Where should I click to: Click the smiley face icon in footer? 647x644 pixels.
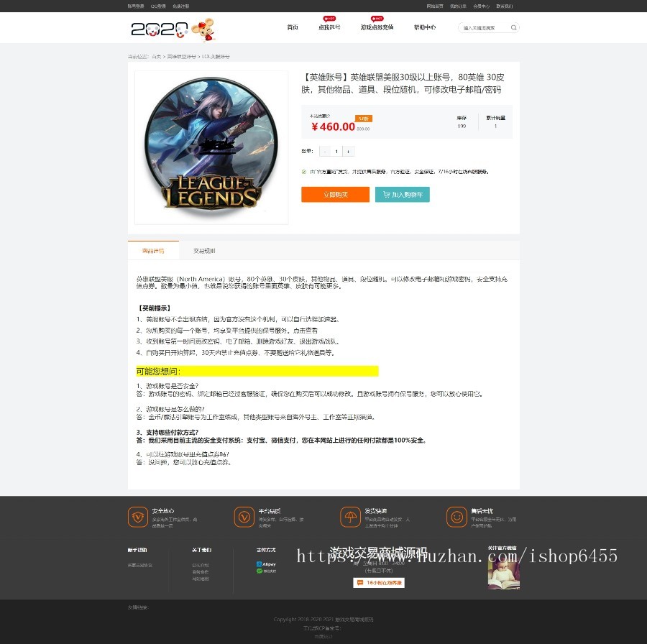[456, 516]
